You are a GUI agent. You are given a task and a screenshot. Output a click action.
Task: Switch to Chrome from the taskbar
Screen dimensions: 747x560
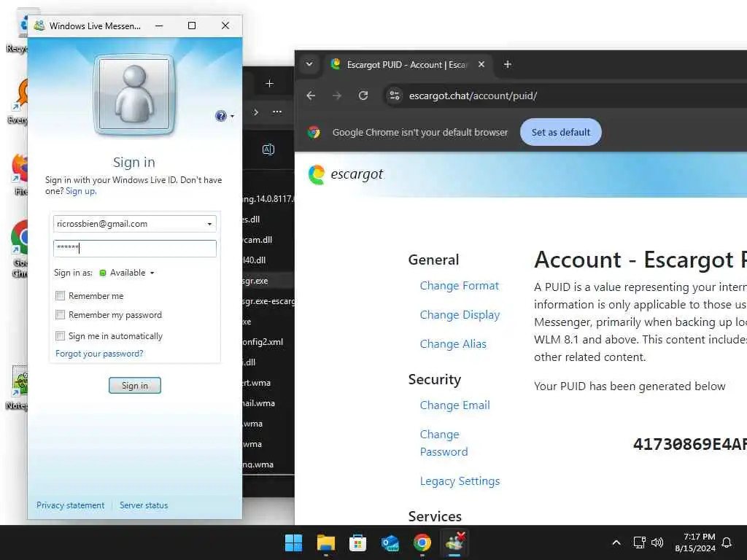point(422,542)
